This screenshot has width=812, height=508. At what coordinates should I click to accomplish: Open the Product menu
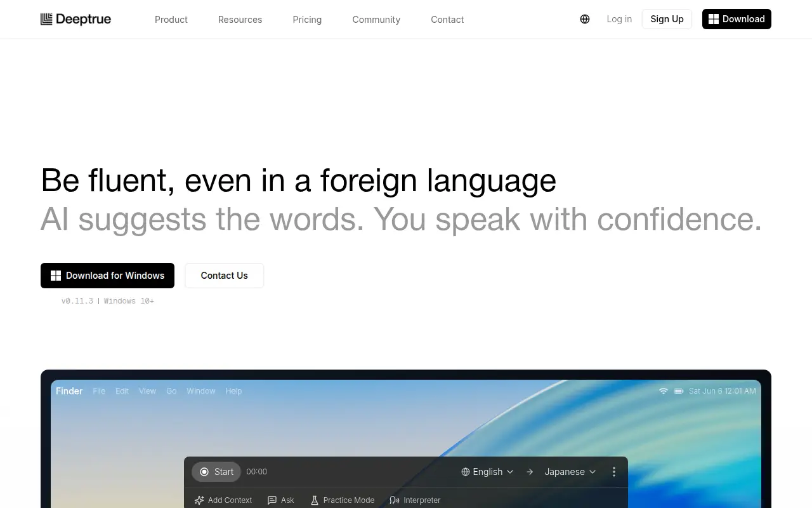pos(171,20)
